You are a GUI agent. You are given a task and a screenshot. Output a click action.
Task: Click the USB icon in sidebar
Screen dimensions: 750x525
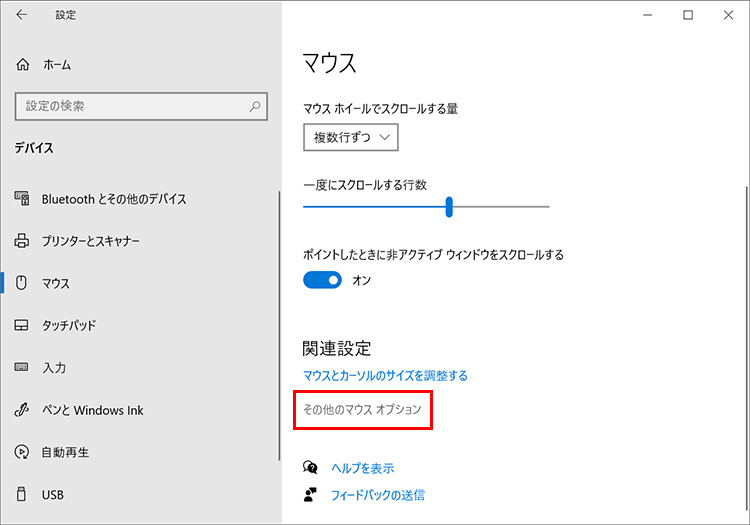click(x=23, y=494)
